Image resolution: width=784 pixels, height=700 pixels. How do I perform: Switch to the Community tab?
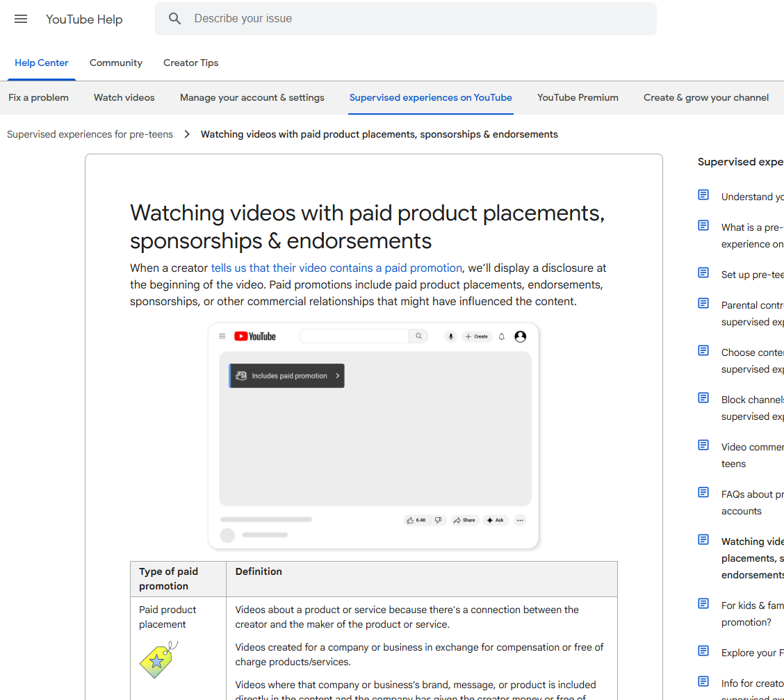[x=116, y=63]
